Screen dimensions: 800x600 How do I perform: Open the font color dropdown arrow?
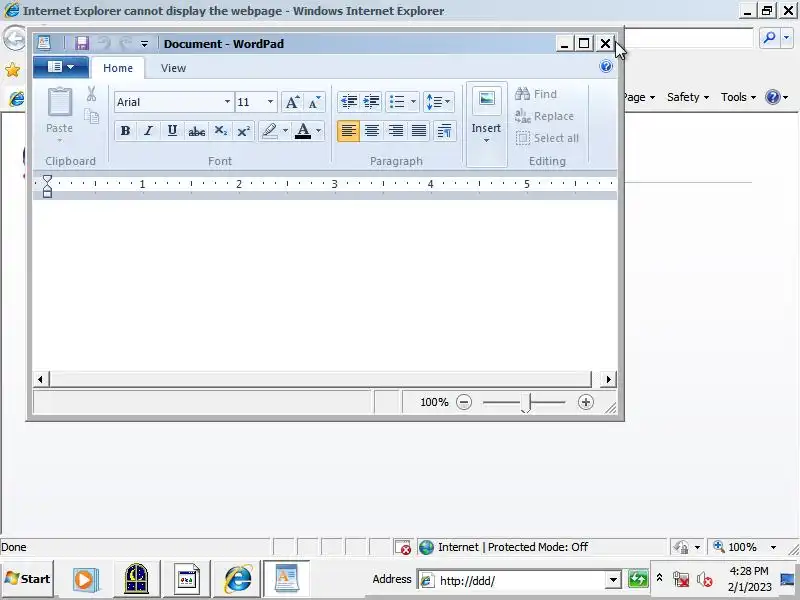319,131
